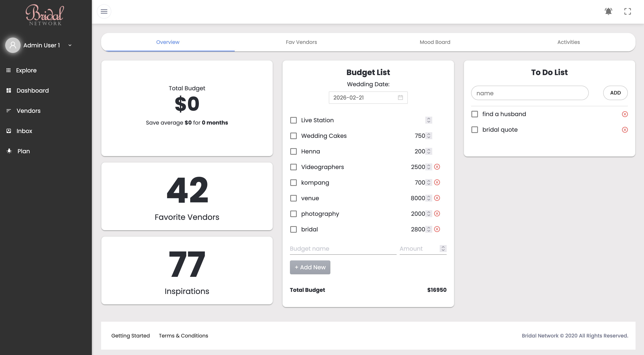Focus the to-do name input field
This screenshot has height=355, width=644.
click(530, 93)
